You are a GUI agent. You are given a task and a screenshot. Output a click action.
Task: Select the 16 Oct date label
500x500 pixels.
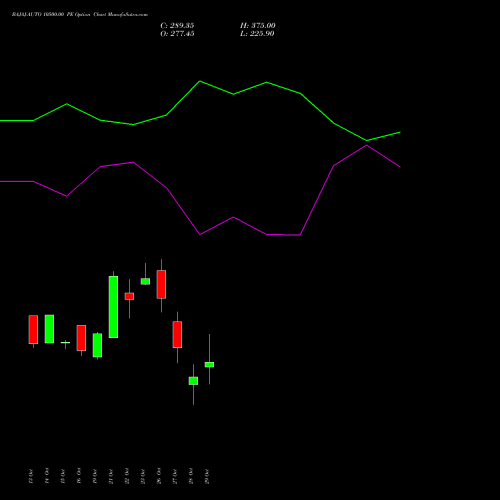point(79,476)
